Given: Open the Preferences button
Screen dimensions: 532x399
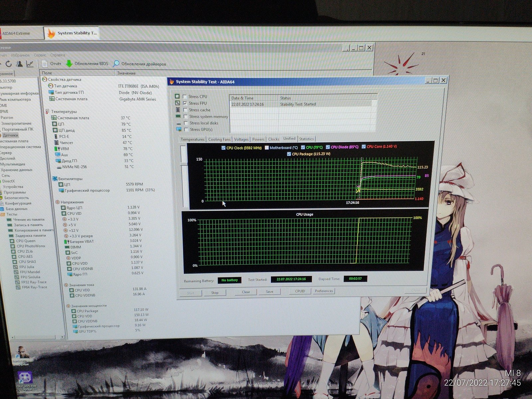Looking at the screenshot, I should coord(324,291).
